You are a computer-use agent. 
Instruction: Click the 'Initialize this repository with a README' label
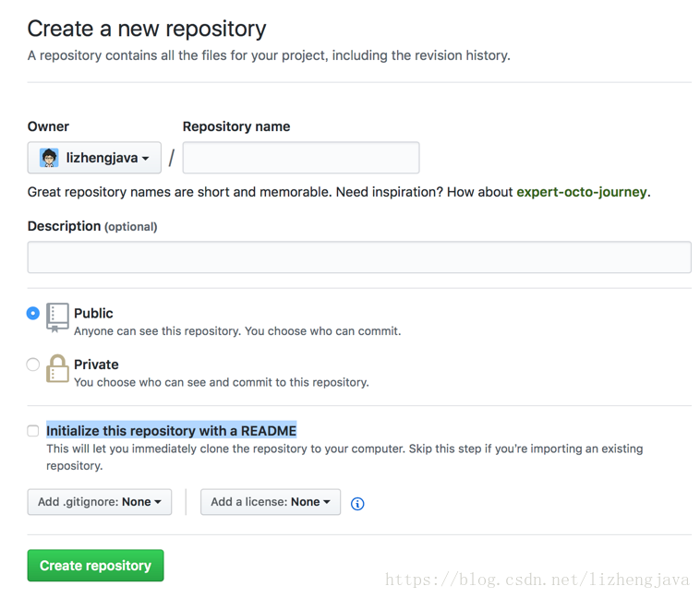[x=172, y=431]
